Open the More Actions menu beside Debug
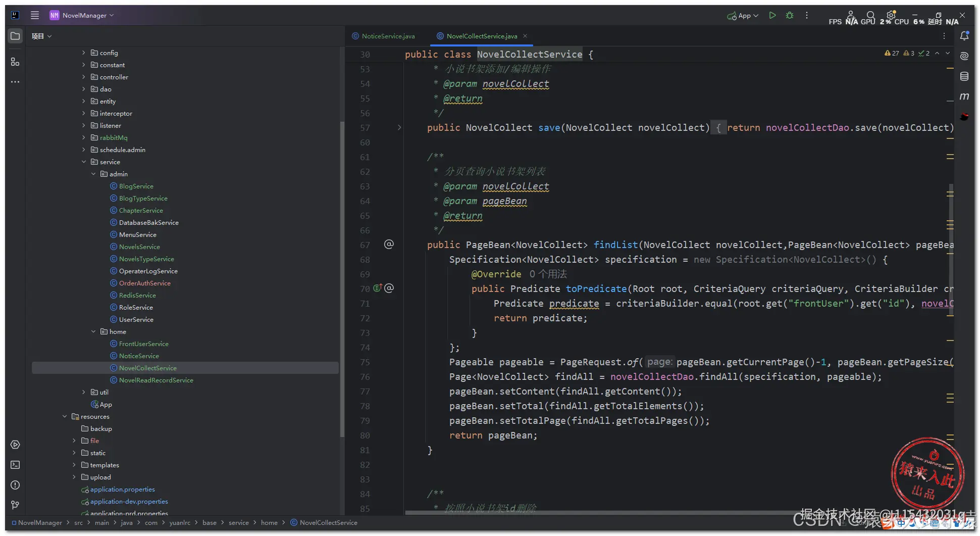Screen dimensions: 980x536 807,16
